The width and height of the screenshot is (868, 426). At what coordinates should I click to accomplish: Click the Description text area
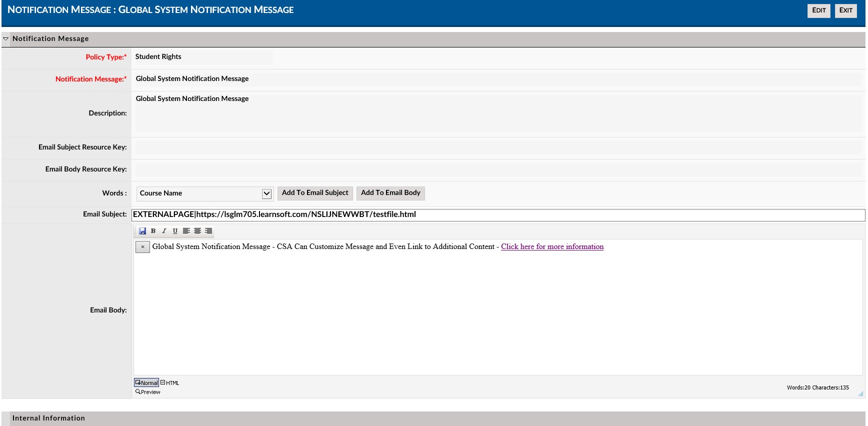click(498, 113)
